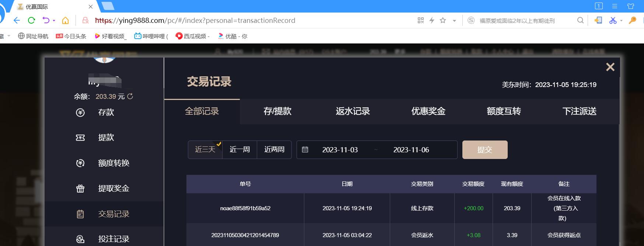This screenshot has height=246, width=644.
Task: Expand the undo history dropdown arrow
Action: pyautogui.click(x=54, y=21)
